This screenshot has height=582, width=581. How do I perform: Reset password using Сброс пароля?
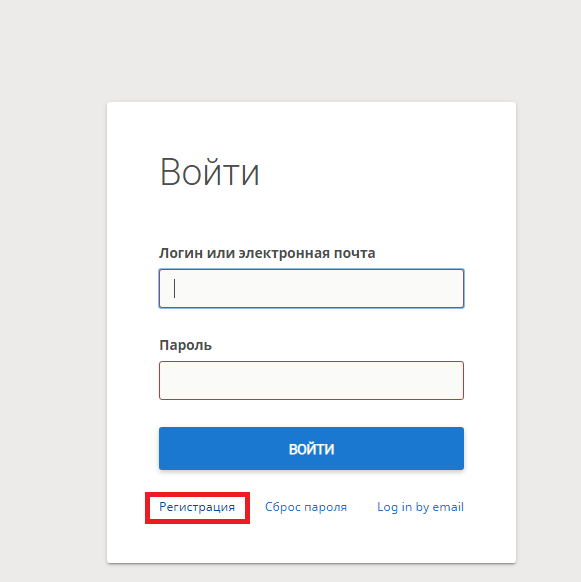[x=306, y=507]
